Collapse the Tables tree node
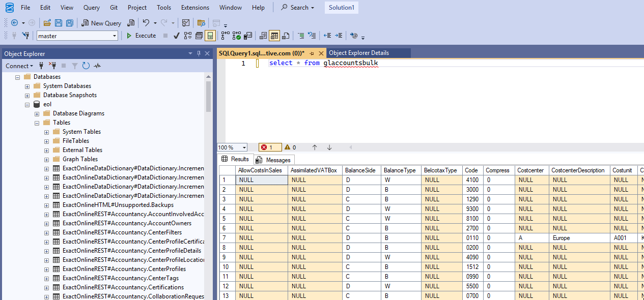This screenshot has width=644, height=300. [37, 123]
